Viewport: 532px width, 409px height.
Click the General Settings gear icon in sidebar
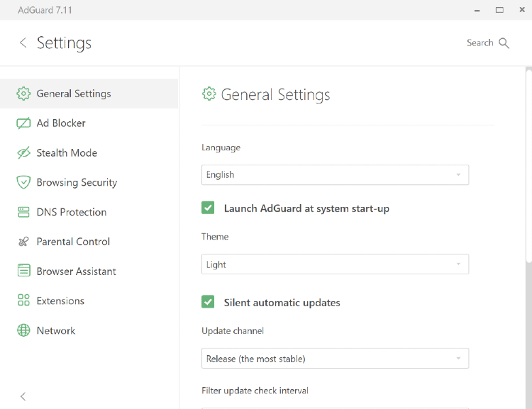point(23,94)
